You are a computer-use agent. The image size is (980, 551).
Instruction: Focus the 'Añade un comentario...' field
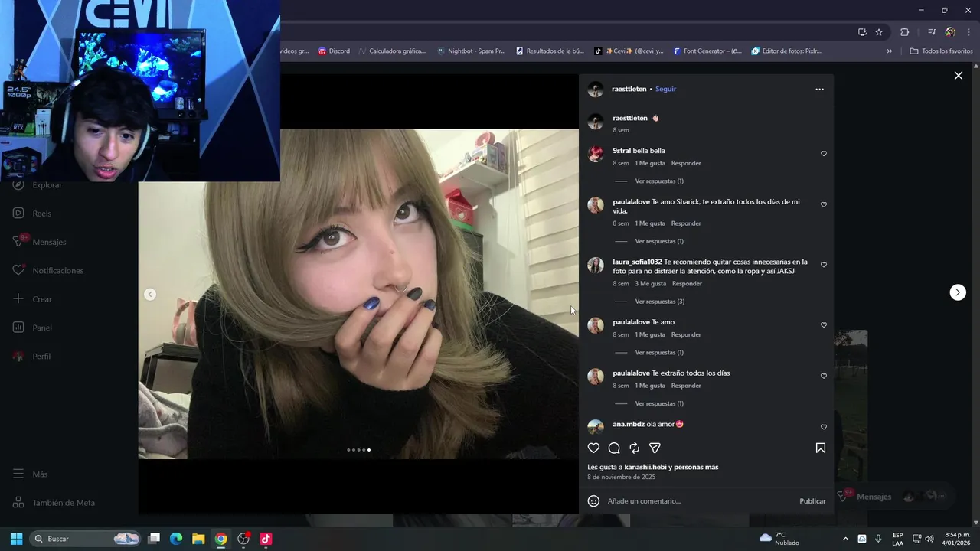(700, 501)
